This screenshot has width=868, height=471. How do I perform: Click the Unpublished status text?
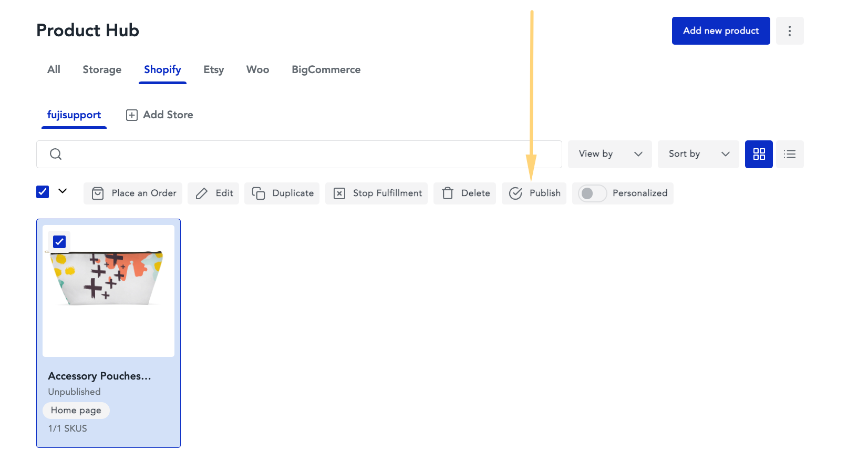(x=74, y=392)
